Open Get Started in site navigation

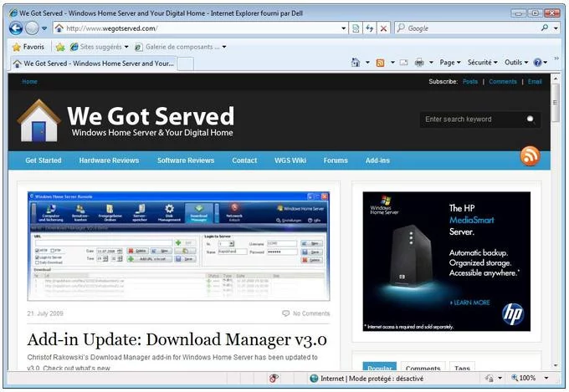[44, 160]
